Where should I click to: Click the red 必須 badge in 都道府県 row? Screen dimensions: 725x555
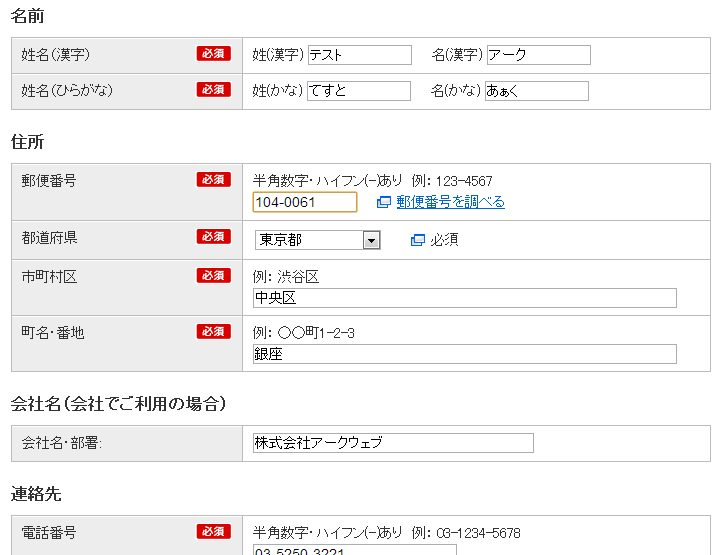pos(213,237)
